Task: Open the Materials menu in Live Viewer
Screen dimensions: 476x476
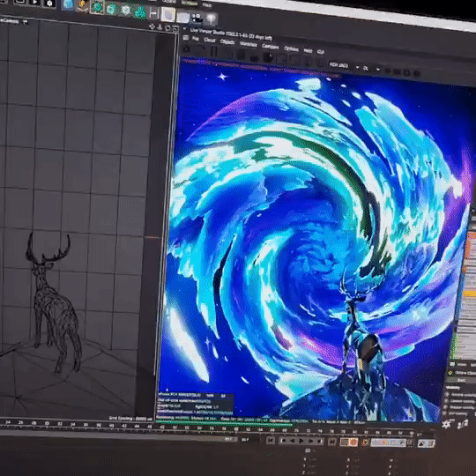Action: tap(249, 44)
